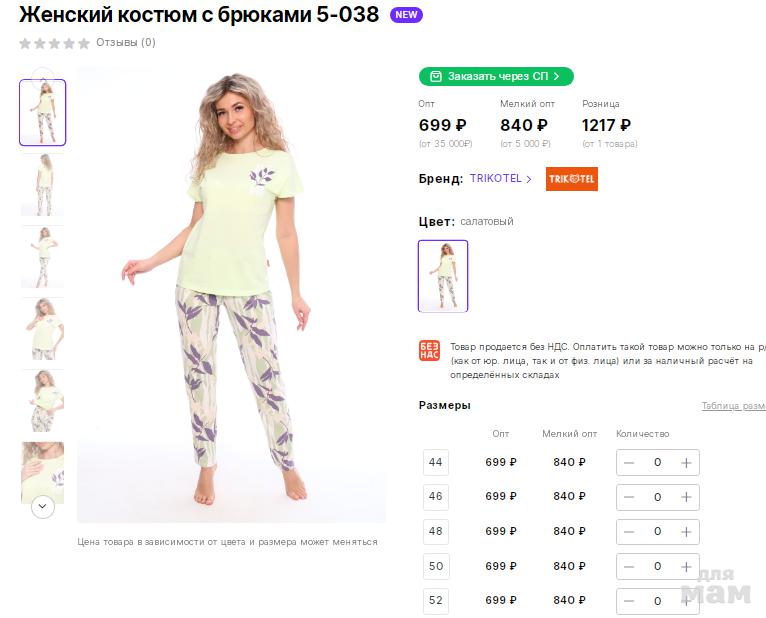Click the quantity field for size 44
Screen dimensions: 766x618
click(x=657, y=463)
